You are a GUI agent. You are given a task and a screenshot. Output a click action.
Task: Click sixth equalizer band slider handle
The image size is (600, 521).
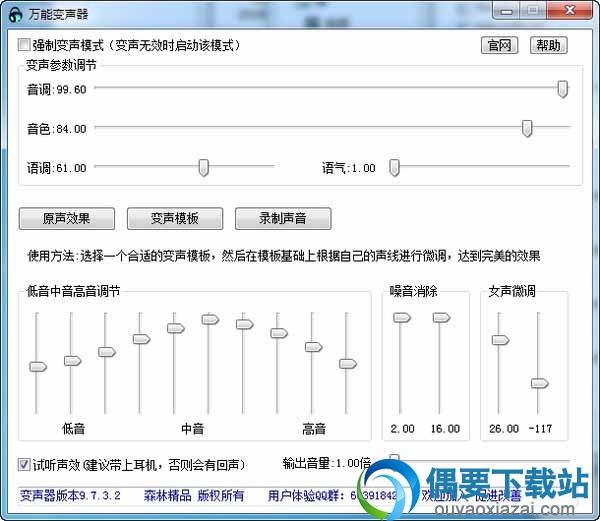point(210,319)
